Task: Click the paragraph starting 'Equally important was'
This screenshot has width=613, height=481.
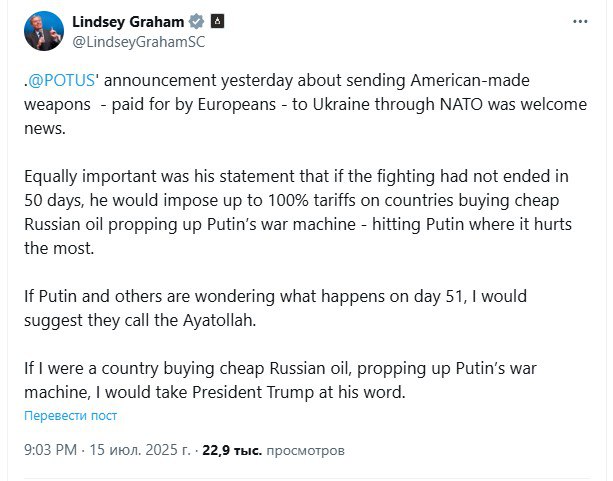Action: (x=298, y=212)
